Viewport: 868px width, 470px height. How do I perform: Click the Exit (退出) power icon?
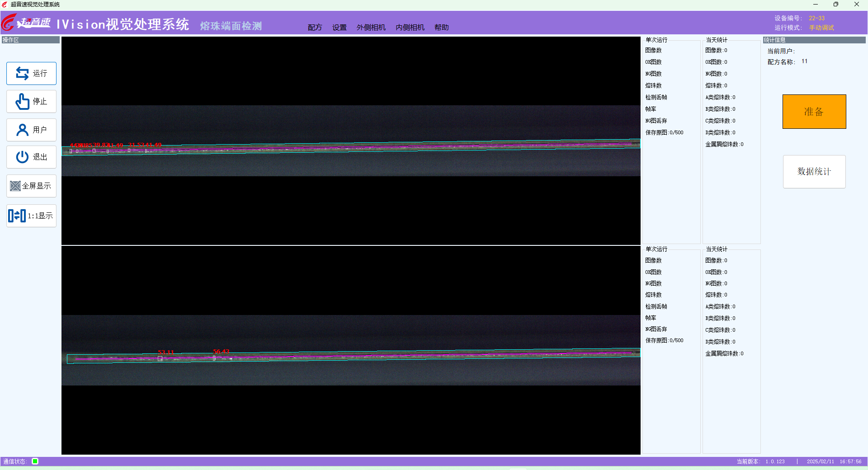[22, 157]
